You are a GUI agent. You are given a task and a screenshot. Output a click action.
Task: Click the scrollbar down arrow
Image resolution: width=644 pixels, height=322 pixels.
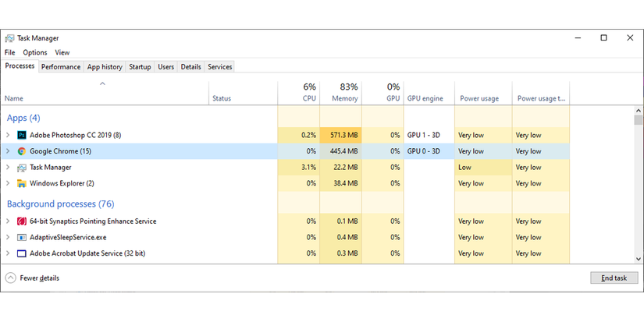click(x=639, y=260)
